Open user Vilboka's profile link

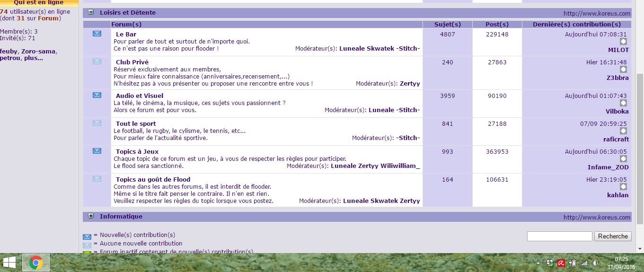point(617,112)
